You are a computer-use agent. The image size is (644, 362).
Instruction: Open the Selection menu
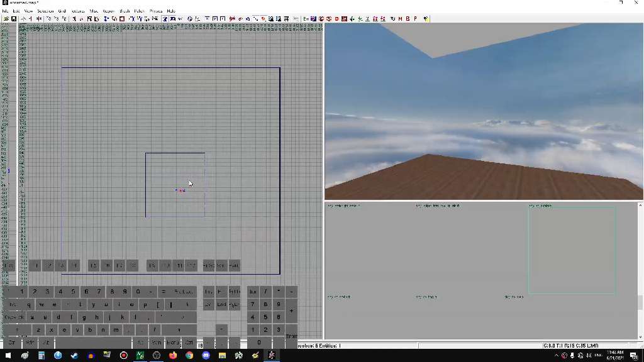click(45, 11)
